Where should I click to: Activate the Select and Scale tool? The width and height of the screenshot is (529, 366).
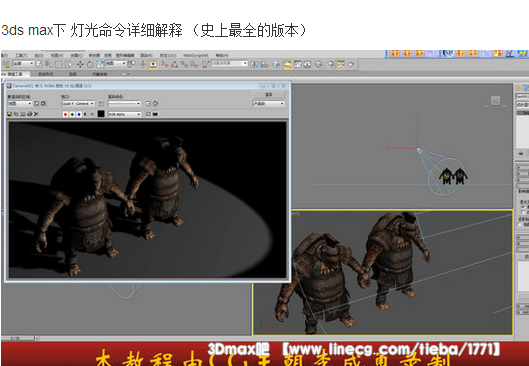tap(101, 64)
